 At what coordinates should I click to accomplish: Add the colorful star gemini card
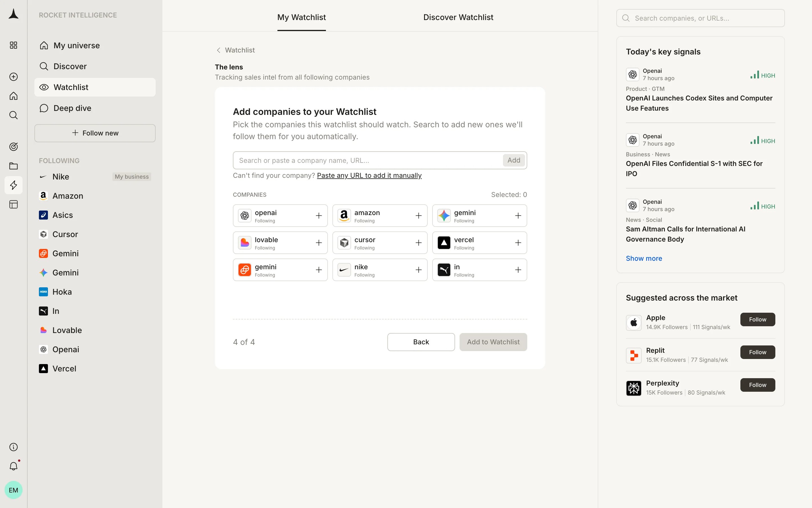point(518,216)
